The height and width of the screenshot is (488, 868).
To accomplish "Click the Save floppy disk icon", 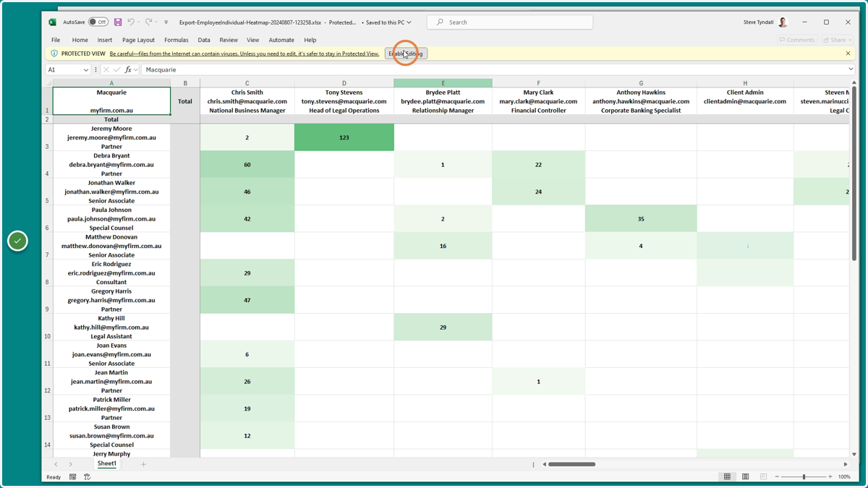I will click(x=118, y=22).
